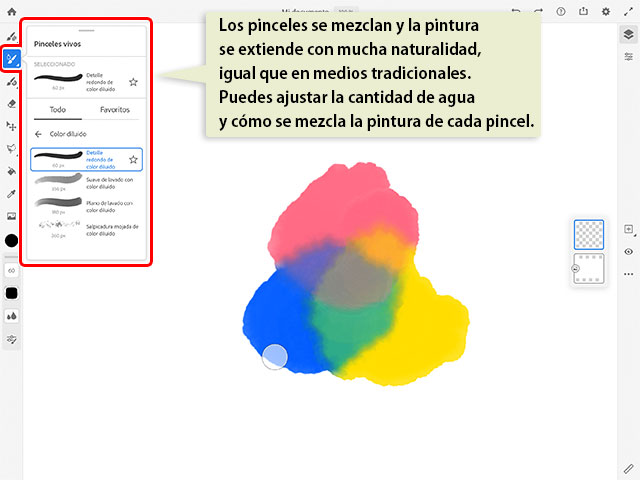Screen dimensions: 640x480
Task: Select the Eraser tool
Action: 12,103
